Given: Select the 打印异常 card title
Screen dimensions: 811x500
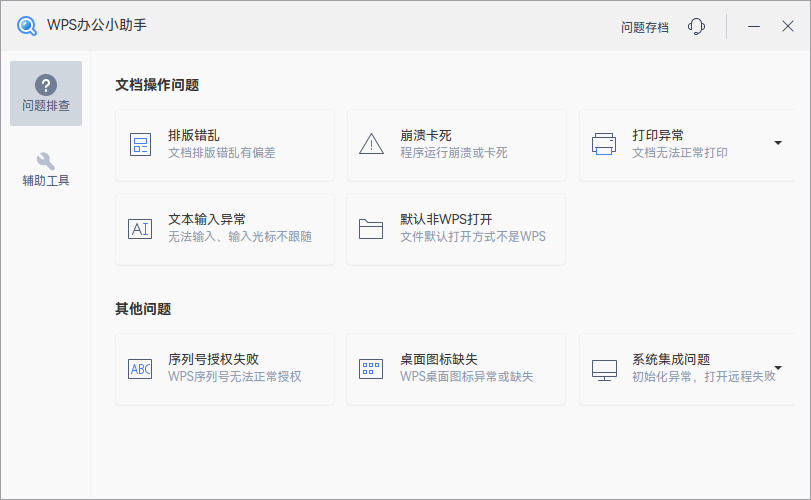Looking at the screenshot, I should pyautogui.click(x=658, y=135).
